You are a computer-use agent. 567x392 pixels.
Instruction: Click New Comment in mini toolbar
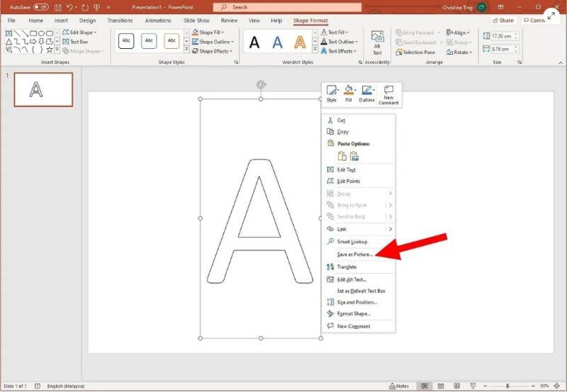click(388, 95)
